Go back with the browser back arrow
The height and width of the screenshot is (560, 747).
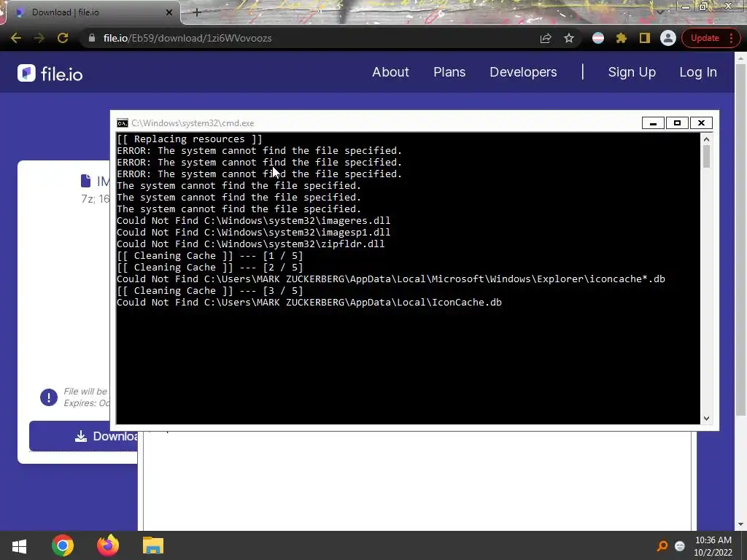point(16,38)
